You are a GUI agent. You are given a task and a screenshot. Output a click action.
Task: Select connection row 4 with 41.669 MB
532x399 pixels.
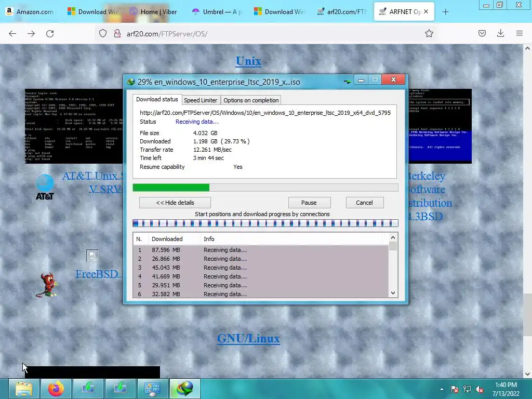[x=261, y=276]
